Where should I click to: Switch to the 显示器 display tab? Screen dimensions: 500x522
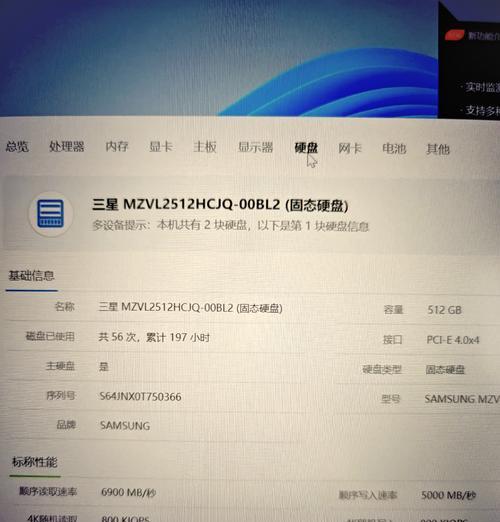pos(256,147)
